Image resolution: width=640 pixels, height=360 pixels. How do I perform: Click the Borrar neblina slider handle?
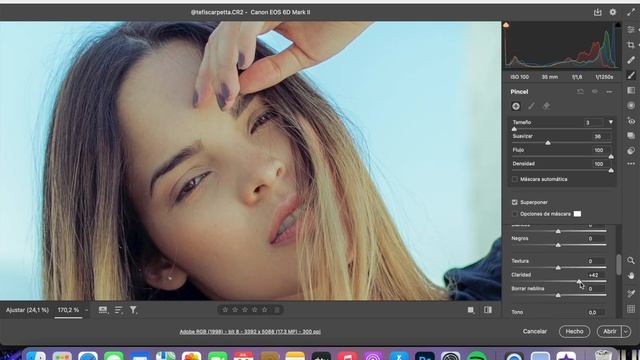click(558, 295)
